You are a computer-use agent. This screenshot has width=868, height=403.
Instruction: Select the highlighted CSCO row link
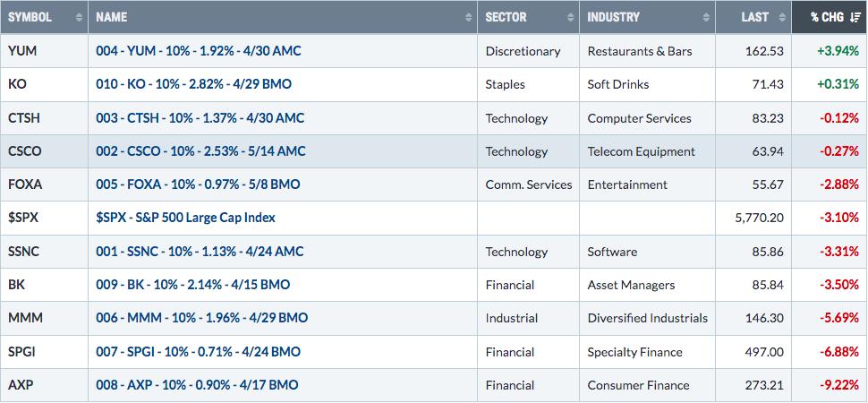coord(200,151)
